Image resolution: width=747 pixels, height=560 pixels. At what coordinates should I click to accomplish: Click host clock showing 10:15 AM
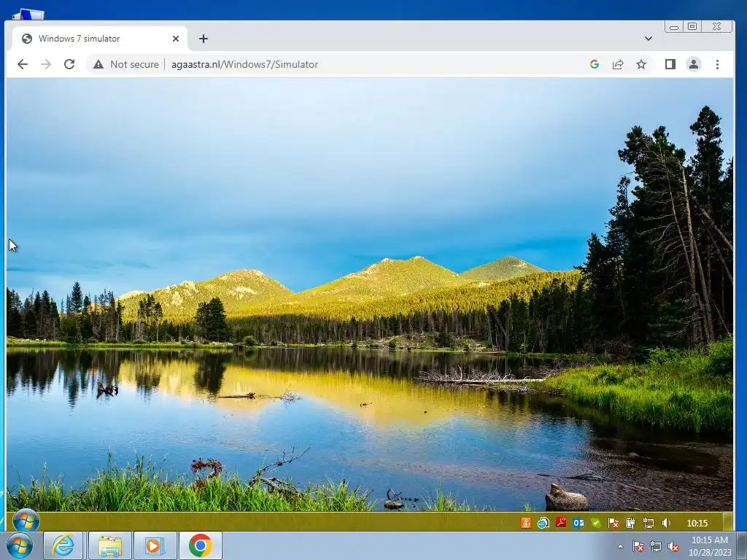tap(710, 546)
